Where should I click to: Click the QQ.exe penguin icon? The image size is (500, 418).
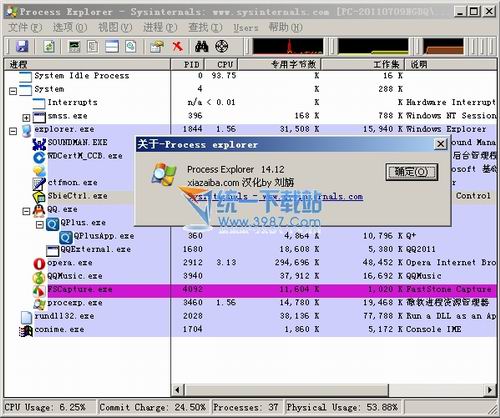(39, 211)
